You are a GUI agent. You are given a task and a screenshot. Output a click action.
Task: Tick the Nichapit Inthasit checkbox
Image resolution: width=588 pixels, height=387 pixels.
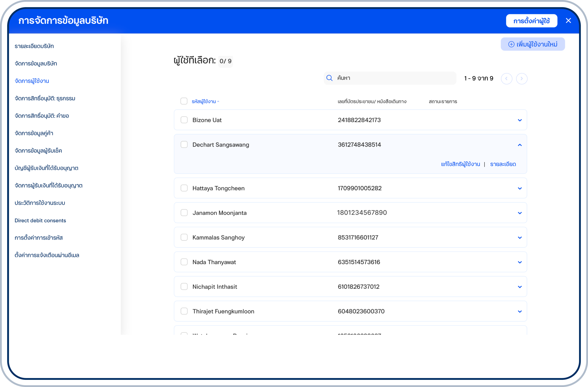pyautogui.click(x=184, y=287)
